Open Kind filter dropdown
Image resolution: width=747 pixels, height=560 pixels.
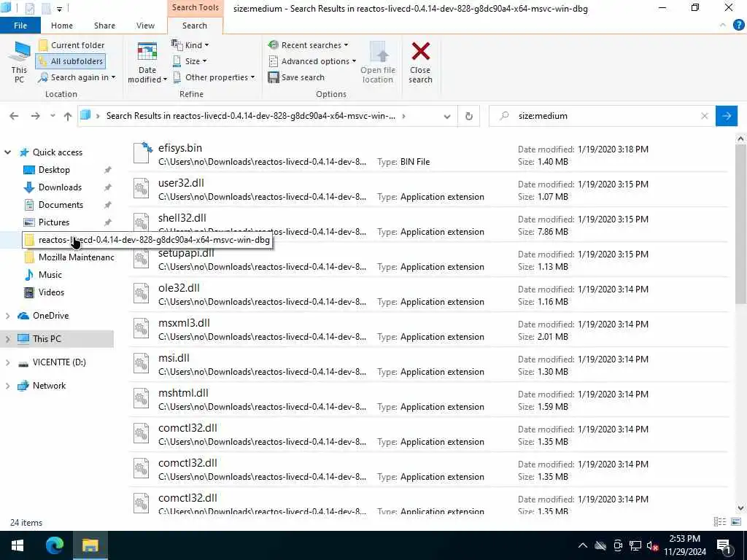(x=190, y=44)
